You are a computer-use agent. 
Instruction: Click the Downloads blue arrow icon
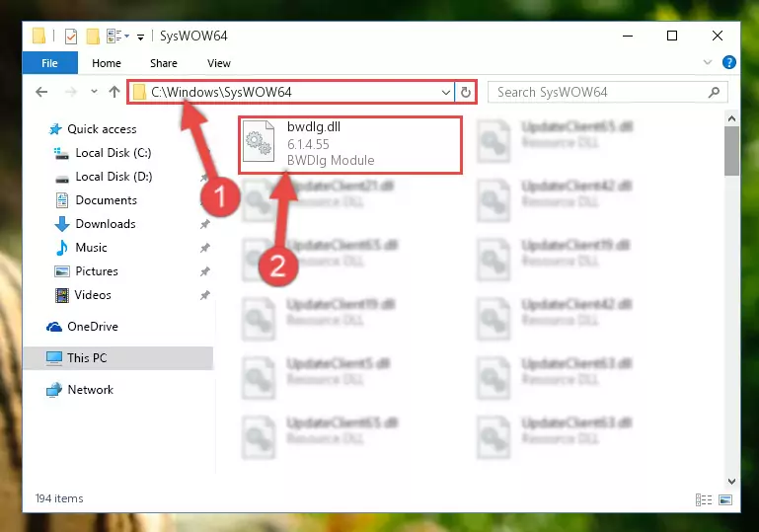62,224
